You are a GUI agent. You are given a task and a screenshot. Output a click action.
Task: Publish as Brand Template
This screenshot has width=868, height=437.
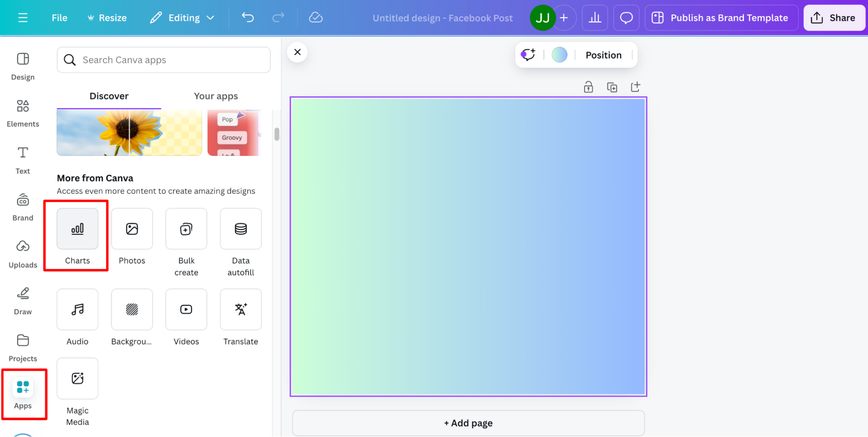(721, 18)
